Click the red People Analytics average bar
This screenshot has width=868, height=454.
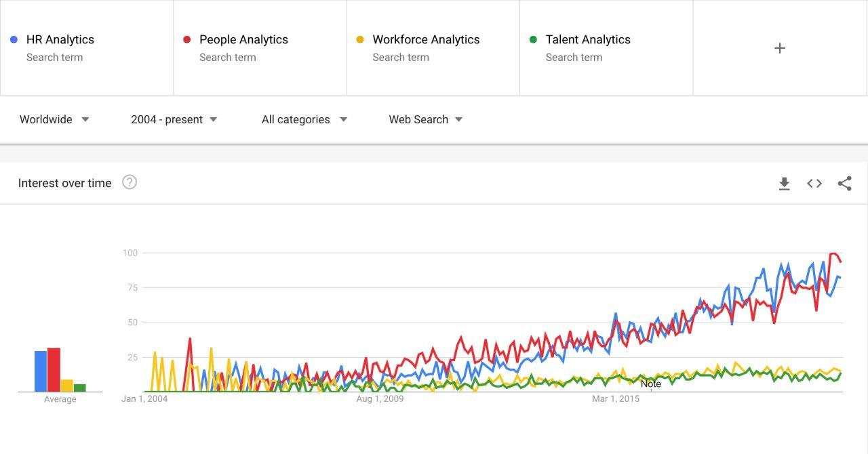pos(54,370)
